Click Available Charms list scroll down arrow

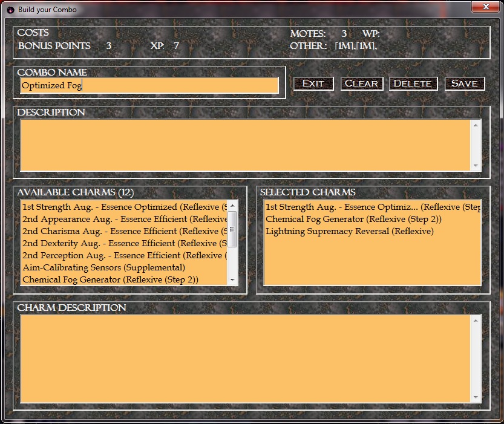click(x=232, y=280)
